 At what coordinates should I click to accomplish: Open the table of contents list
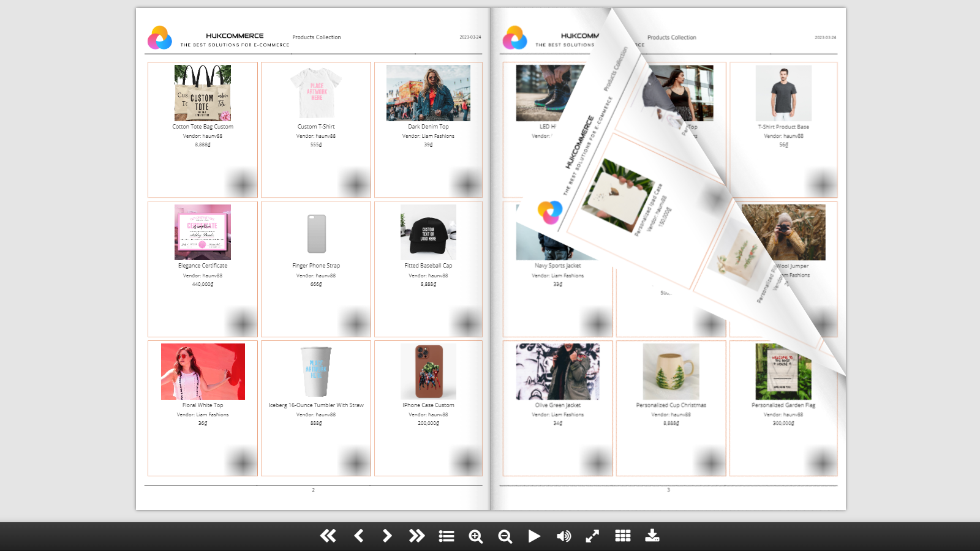click(447, 536)
